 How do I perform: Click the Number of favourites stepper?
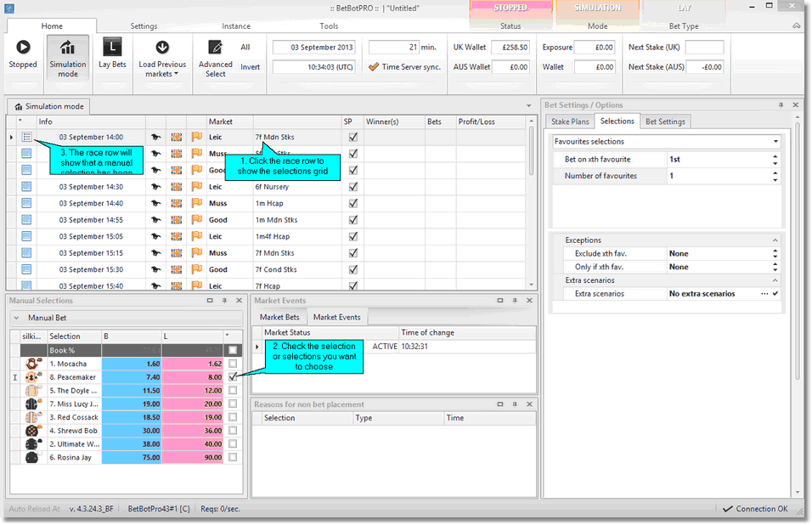pos(775,176)
